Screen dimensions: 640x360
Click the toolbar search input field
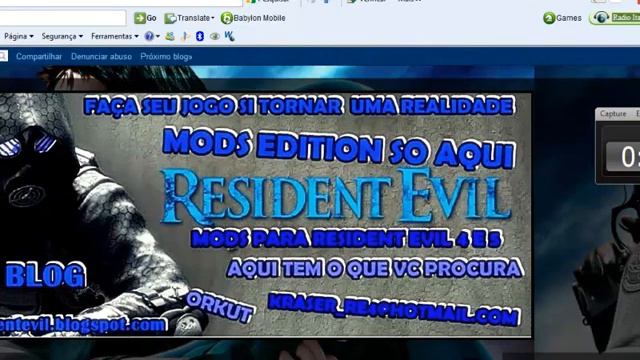pyautogui.click(x=62, y=18)
